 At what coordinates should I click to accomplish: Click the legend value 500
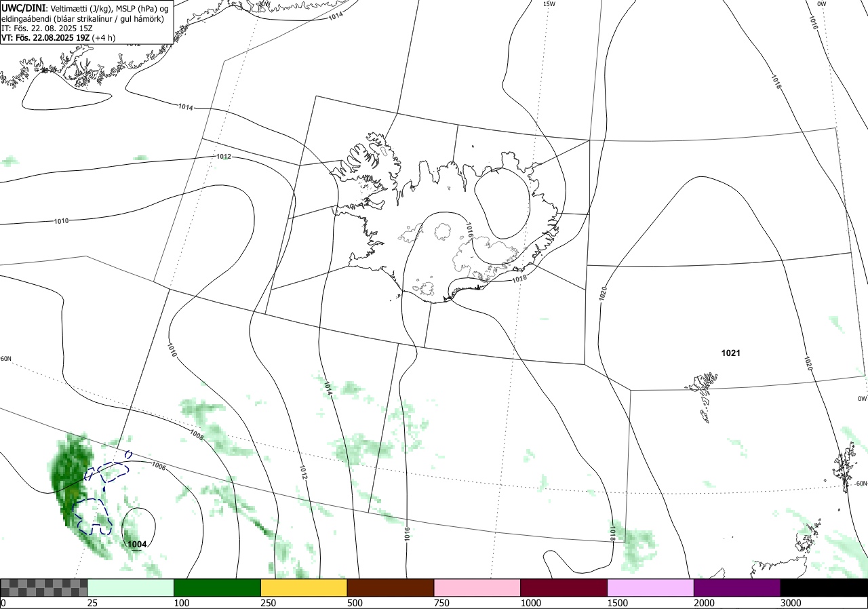pyautogui.click(x=355, y=603)
